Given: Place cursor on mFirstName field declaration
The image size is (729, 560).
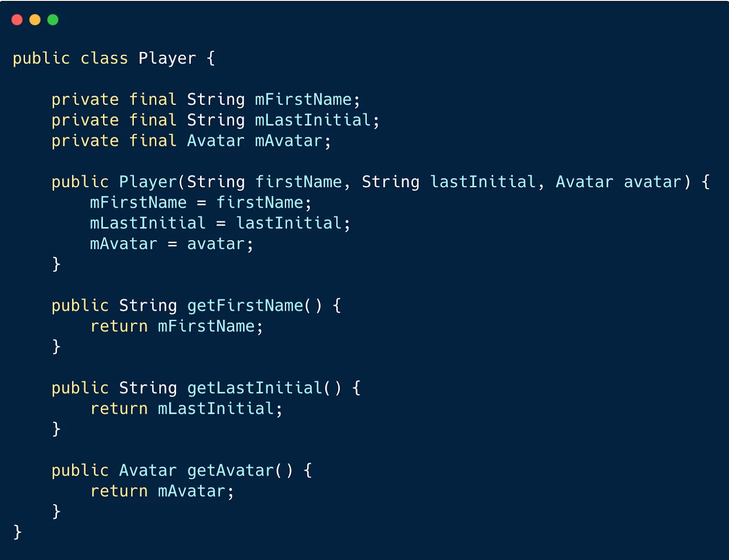Looking at the screenshot, I should click(303, 99).
